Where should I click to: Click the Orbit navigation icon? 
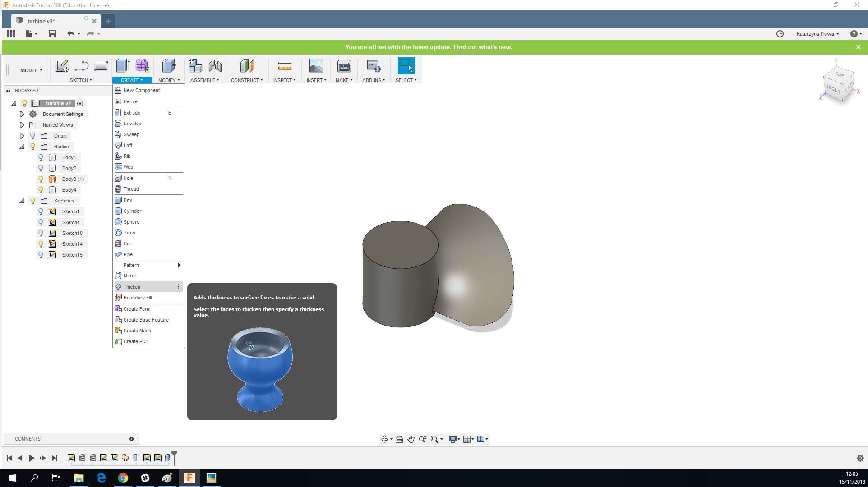[384, 439]
